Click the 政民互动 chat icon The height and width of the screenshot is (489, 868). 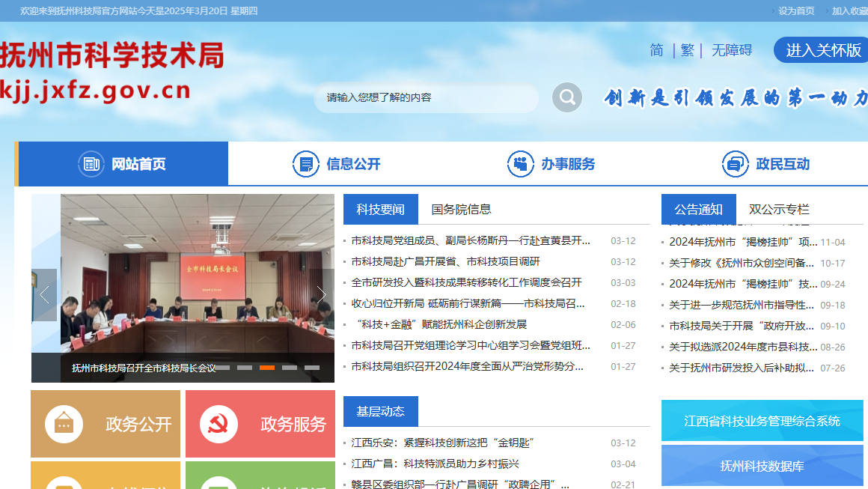pyautogui.click(x=735, y=164)
